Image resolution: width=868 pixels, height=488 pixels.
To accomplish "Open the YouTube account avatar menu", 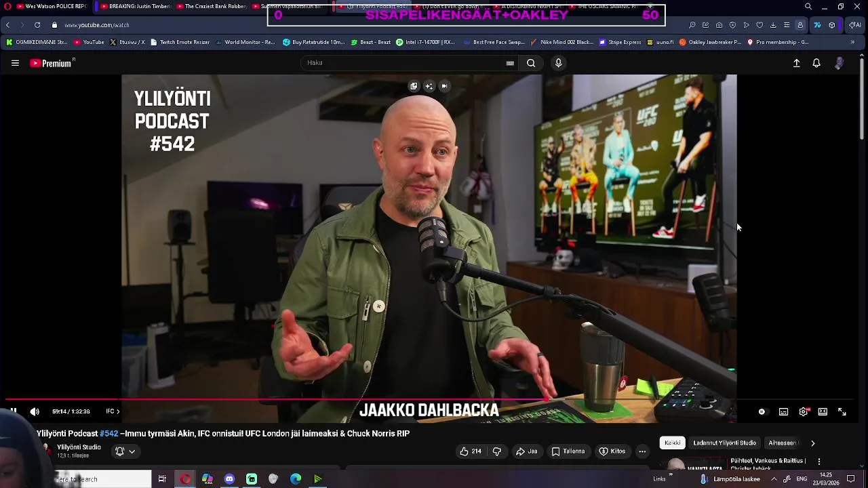I will click(x=839, y=63).
